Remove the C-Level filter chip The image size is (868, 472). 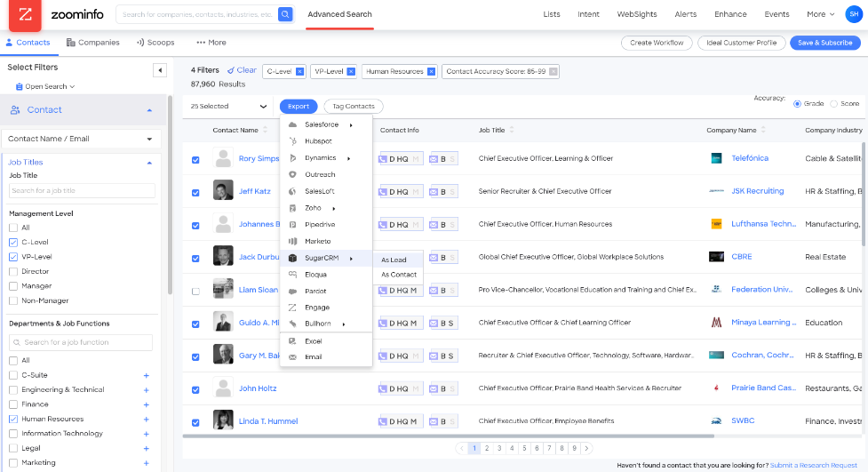point(299,71)
